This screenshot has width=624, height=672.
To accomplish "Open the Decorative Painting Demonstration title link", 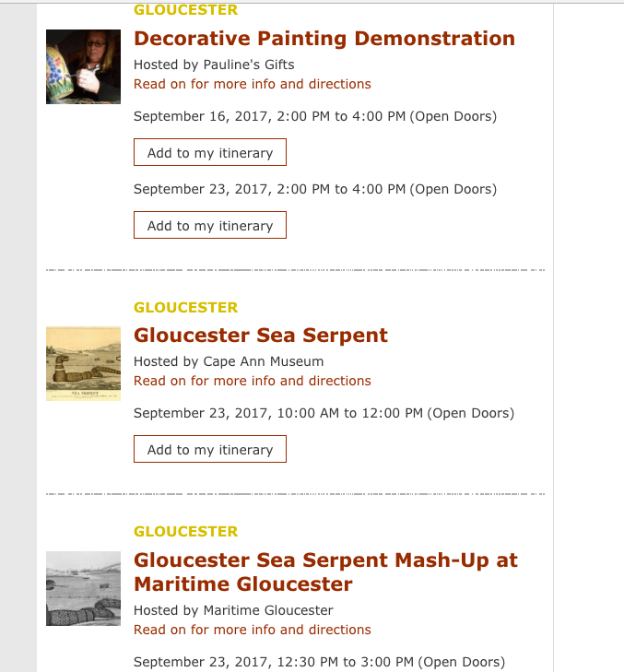I will coord(324,39).
